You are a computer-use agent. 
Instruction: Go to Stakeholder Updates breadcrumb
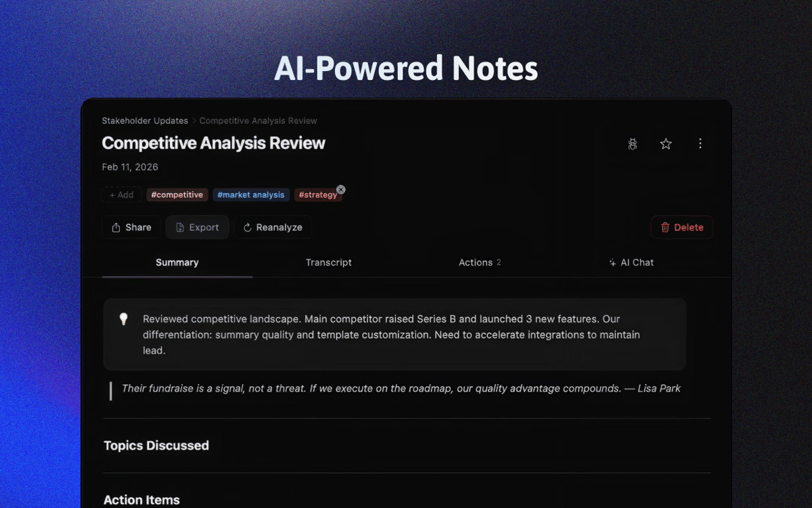pos(145,121)
